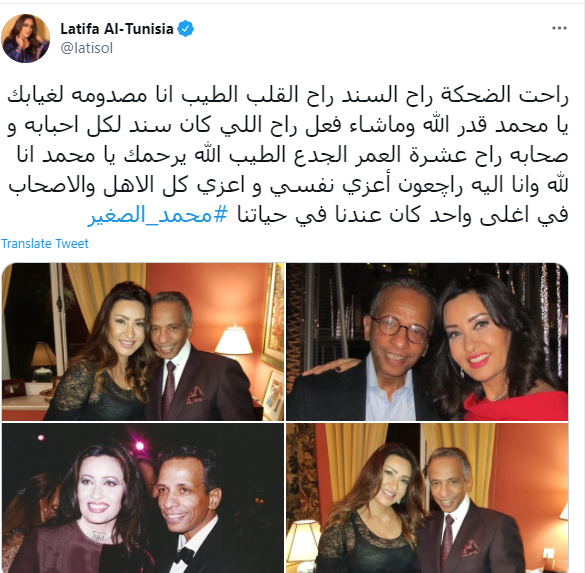This screenshot has width=585, height=573.
Task: Open the @latisol handle link
Action: [87, 48]
